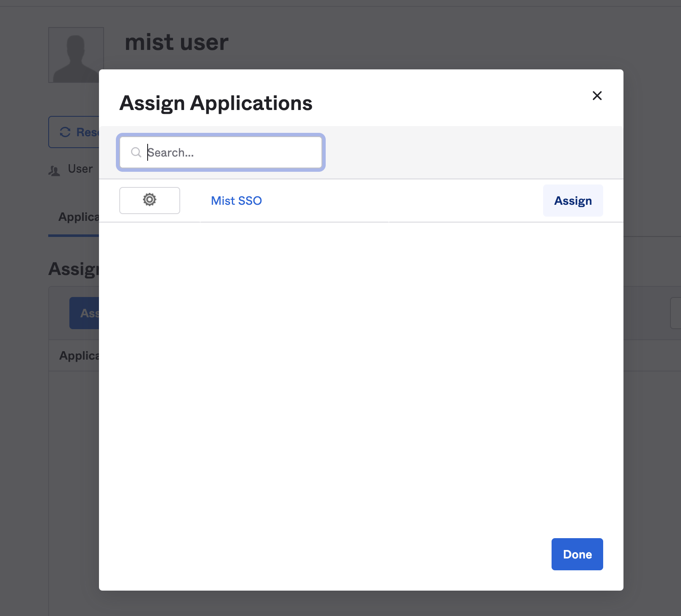Assign the Mist SSO application
Image resolution: width=681 pixels, height=616 pixels.
pyautogui.click(x=573, y=201)
